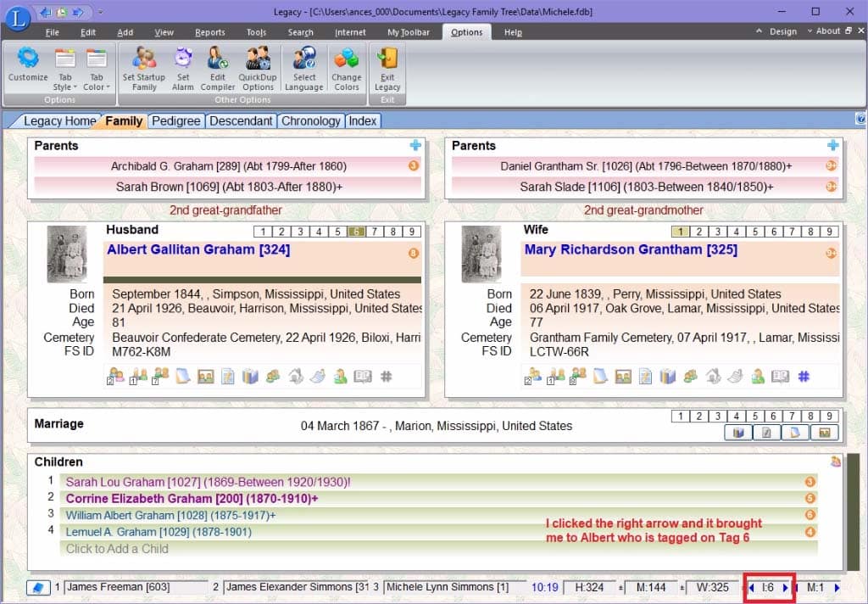Toggle tag 5 for wife Mary Grantham
Screen dimensions: 868x604
tap(755, 232)
